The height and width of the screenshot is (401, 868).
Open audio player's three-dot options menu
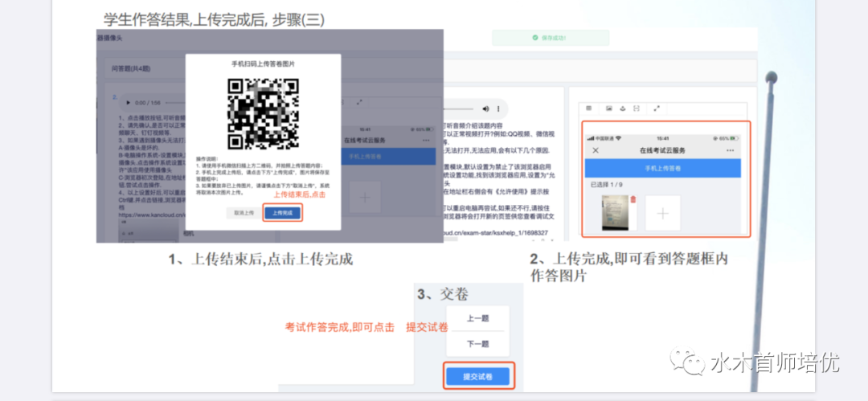click(498, 108)
